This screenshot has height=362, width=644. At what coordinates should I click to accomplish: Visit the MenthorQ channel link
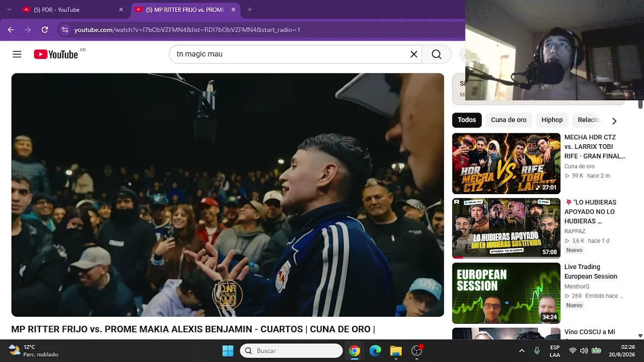coord(577,287)
